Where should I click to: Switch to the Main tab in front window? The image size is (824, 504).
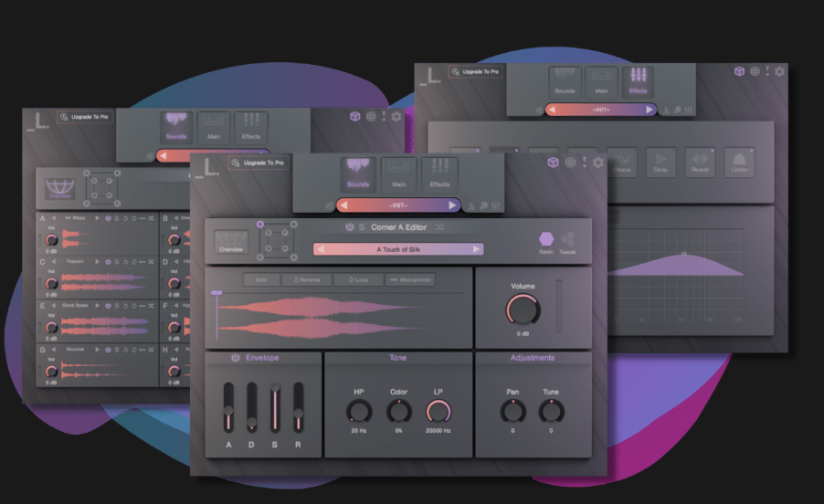pos(399,173)
